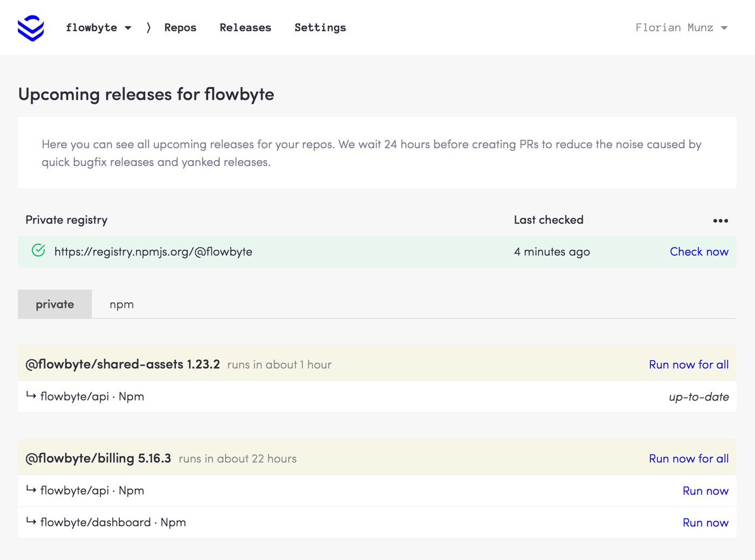Click the registry URL registry.npmjs.org/@flowbyte
This screenshot has width=755, height=560.
(x=153, y=252)
